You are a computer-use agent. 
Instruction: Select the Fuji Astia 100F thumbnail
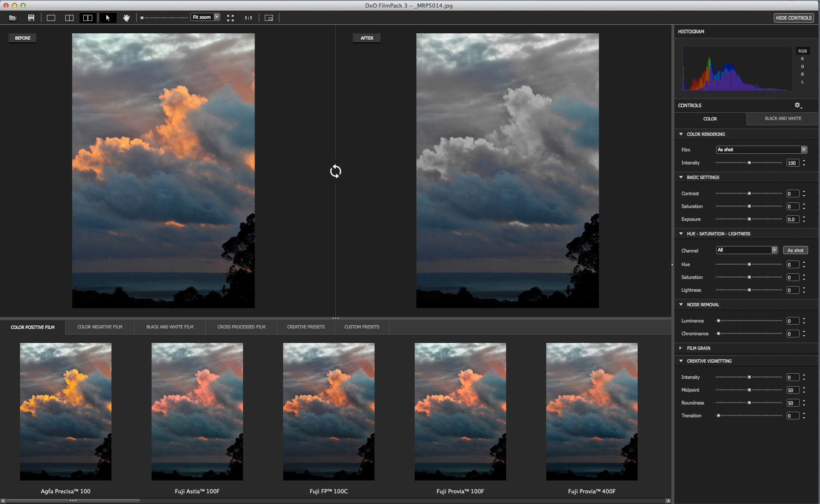197,412
